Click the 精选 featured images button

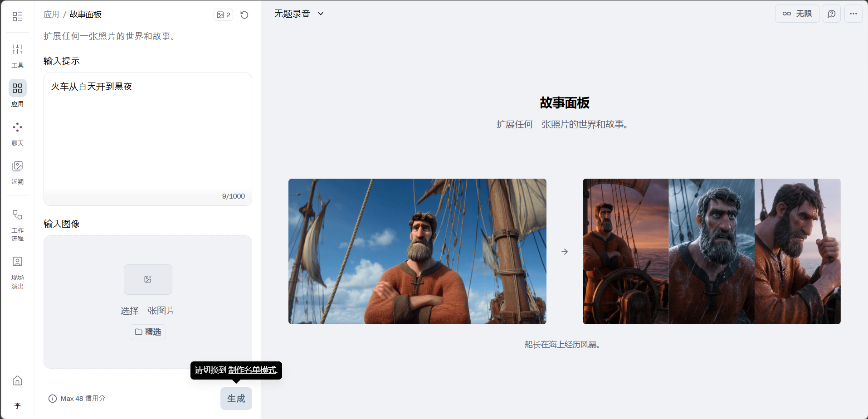click(148, 332)
